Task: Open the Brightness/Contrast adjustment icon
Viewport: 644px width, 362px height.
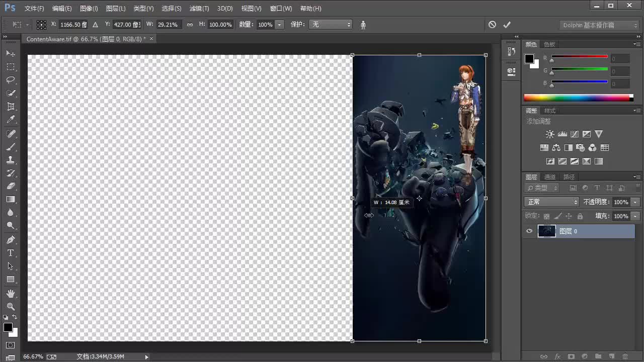Action: [x=550, y=134]
